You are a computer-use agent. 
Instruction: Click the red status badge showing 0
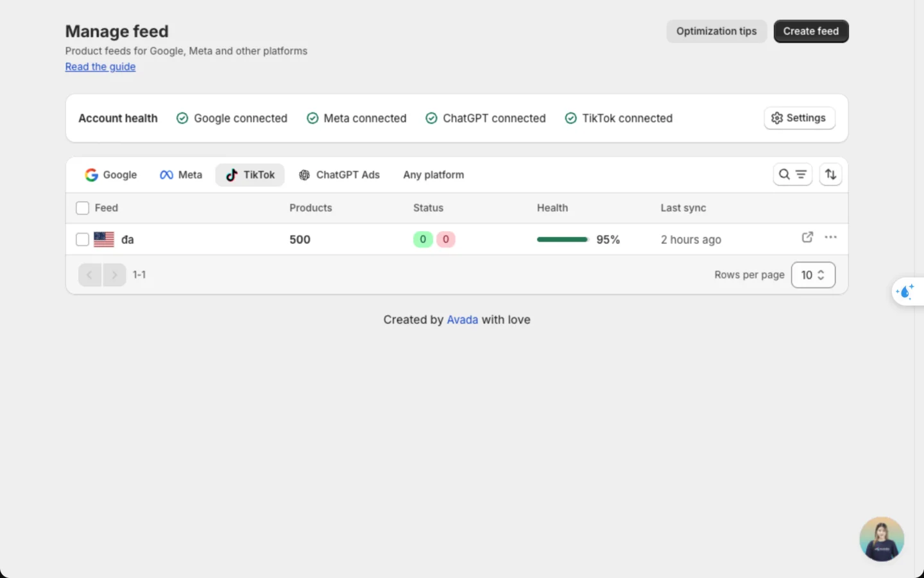446,240
